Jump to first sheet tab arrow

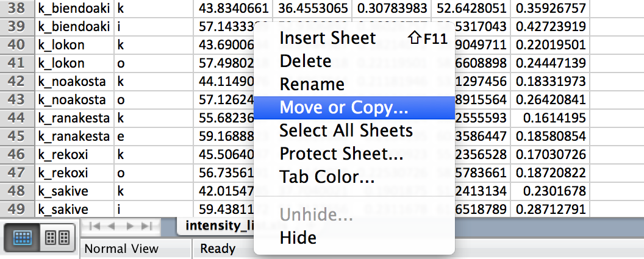[x=95, y=226]
